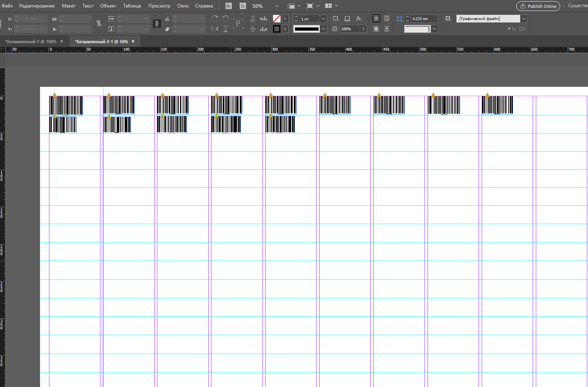This screenshot has width=588, height=387.
Task: Open the Таблица menu
Action: pos(132,6)
